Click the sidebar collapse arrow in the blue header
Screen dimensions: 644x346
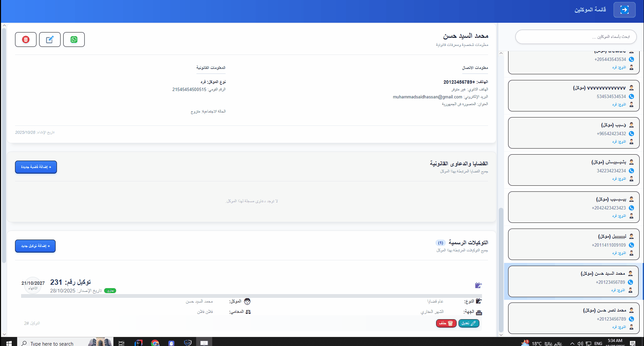coord(624,10)
